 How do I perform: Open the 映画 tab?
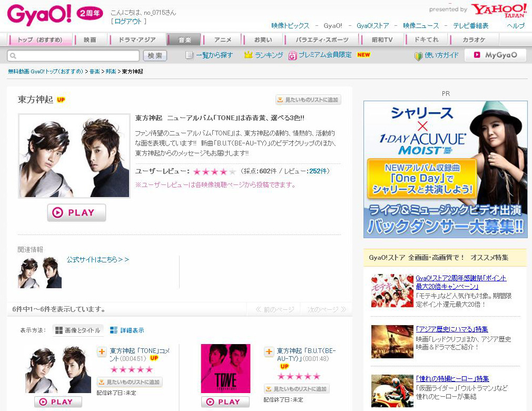click(x=90, y=40)
